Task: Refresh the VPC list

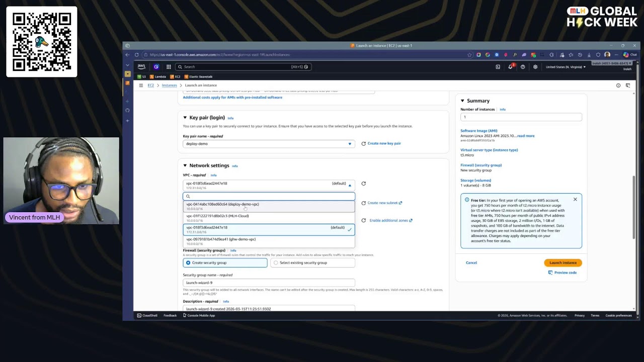Action: click(363, 184)
